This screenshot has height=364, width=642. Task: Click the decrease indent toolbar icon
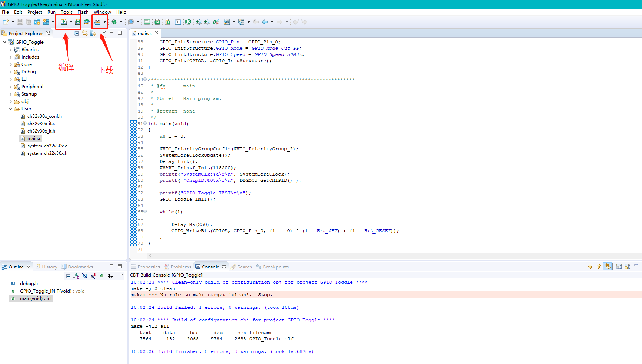point(207,22)
